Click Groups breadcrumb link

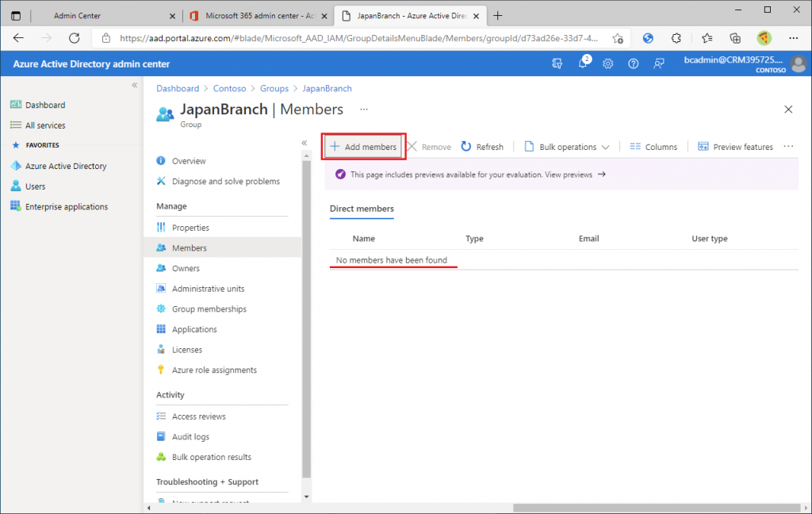[274, 89]
